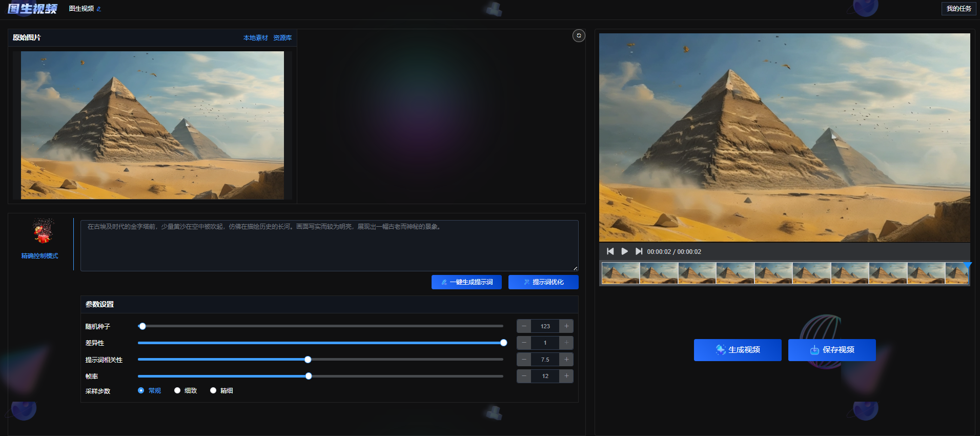The width and height of the screenshot is (980, 436).
Task: Select the 常规 sampling steps option
Action: [x=141, y=390]
